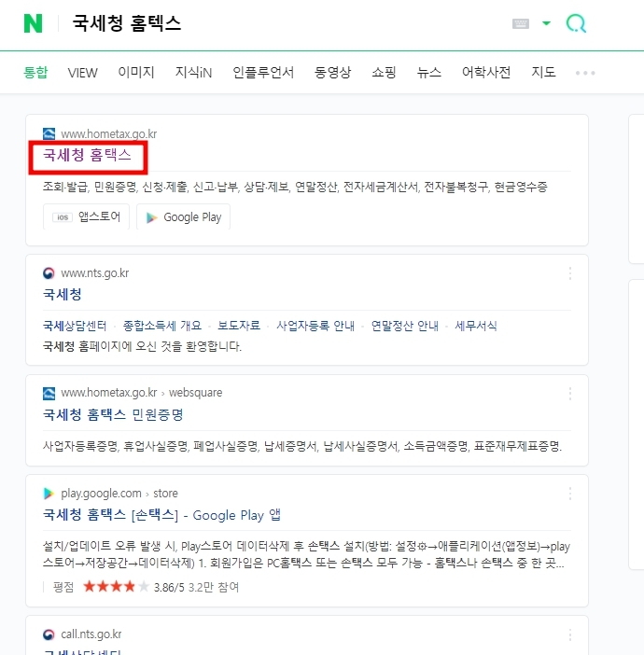This screenshot has width=644, height=655.
Task: Open the 보도자료 sublink
Action: click(x=239, y=326)
